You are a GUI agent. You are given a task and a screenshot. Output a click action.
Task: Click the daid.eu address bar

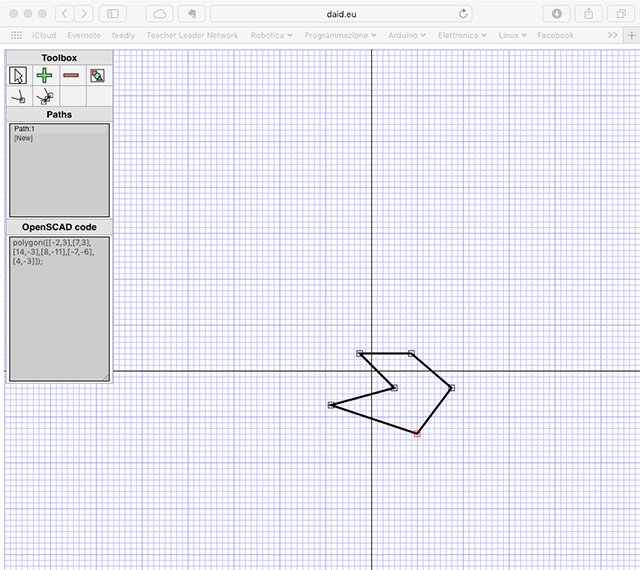(x=340, y=14)
